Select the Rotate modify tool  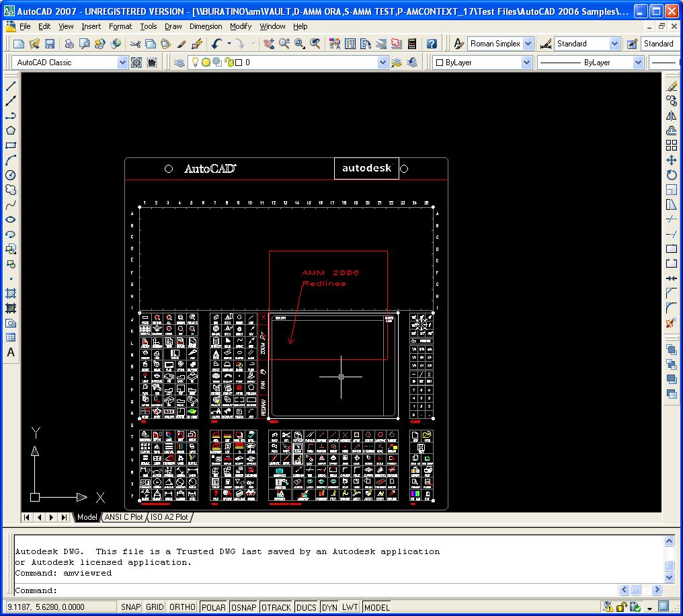672,175
